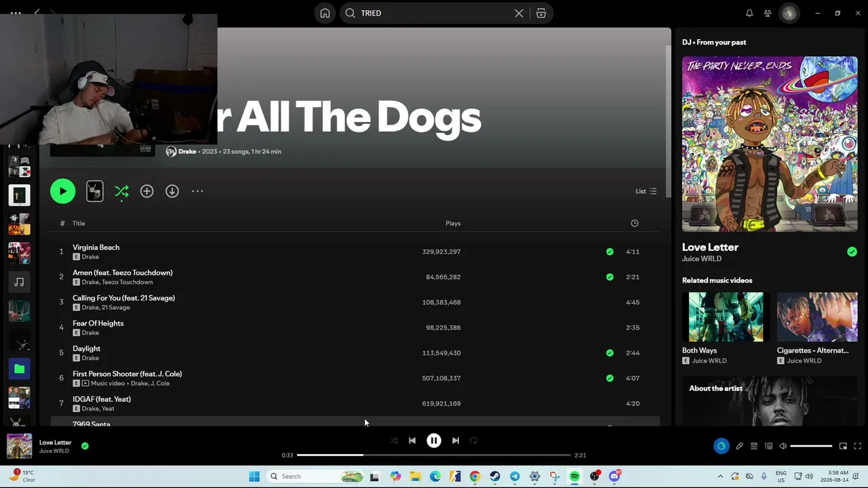Open Yeat artist link
Image resolution: width=868 pixels, height=488 pixels.
pos(108,409)
